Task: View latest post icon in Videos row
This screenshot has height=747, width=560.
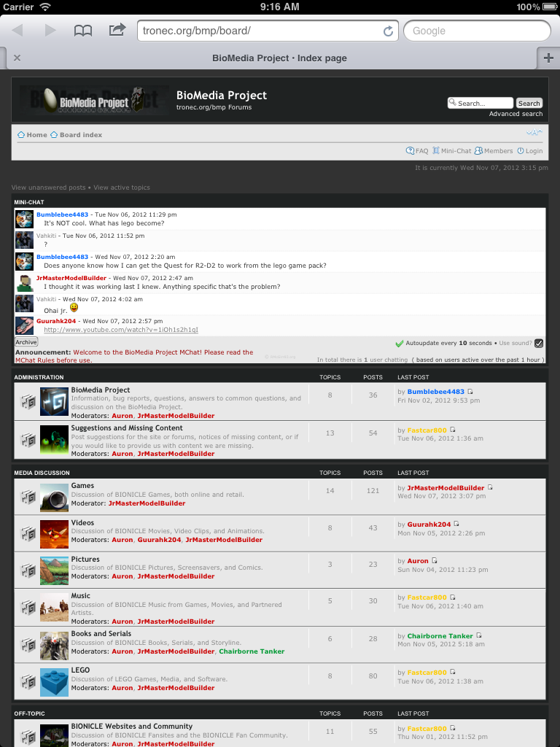Action: (x=456, y=524)
